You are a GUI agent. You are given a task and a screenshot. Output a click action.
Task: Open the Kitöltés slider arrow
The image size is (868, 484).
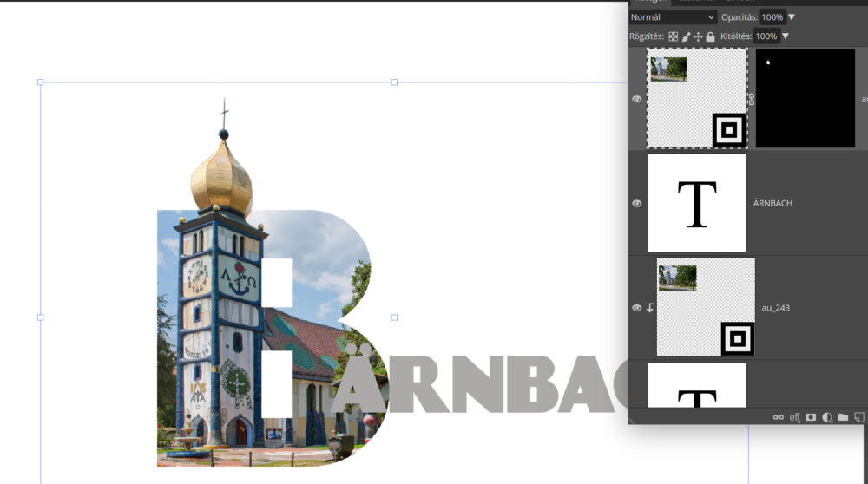pyautogui.click(x=786, y=36)
